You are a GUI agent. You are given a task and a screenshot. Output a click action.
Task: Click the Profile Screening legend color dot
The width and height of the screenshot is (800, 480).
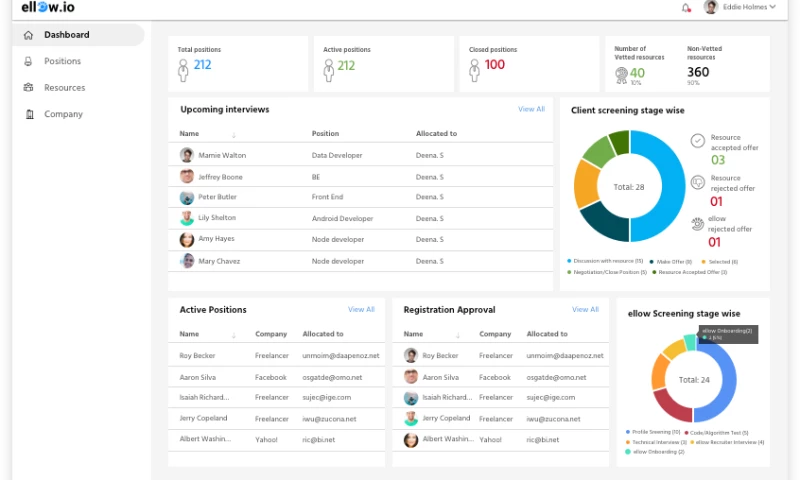click(x=627, y=432)
